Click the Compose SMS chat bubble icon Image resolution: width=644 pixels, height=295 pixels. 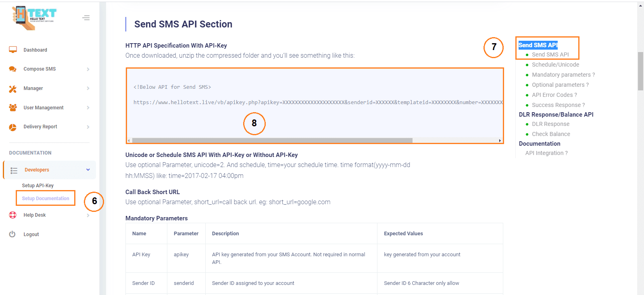coord(13,69)
